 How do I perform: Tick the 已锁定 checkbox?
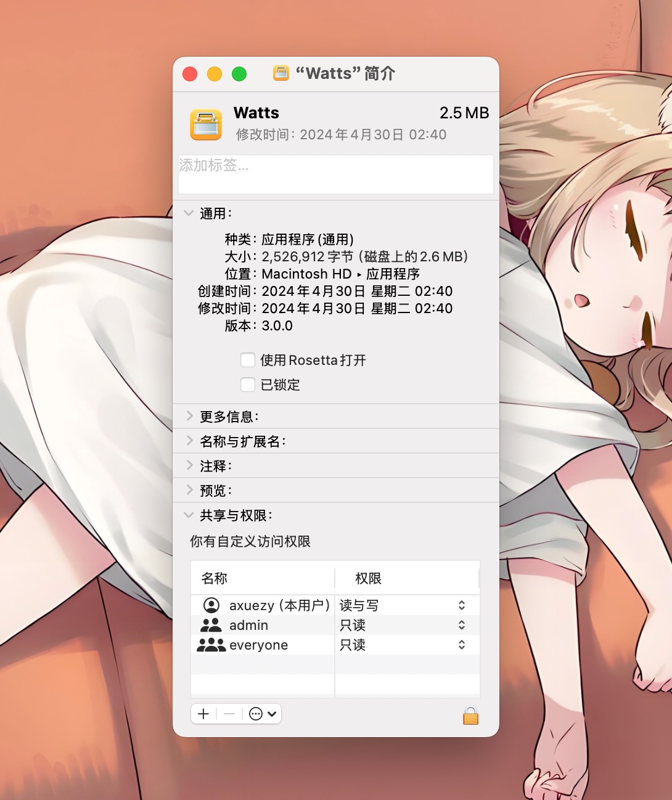click(x=248, y=385)
